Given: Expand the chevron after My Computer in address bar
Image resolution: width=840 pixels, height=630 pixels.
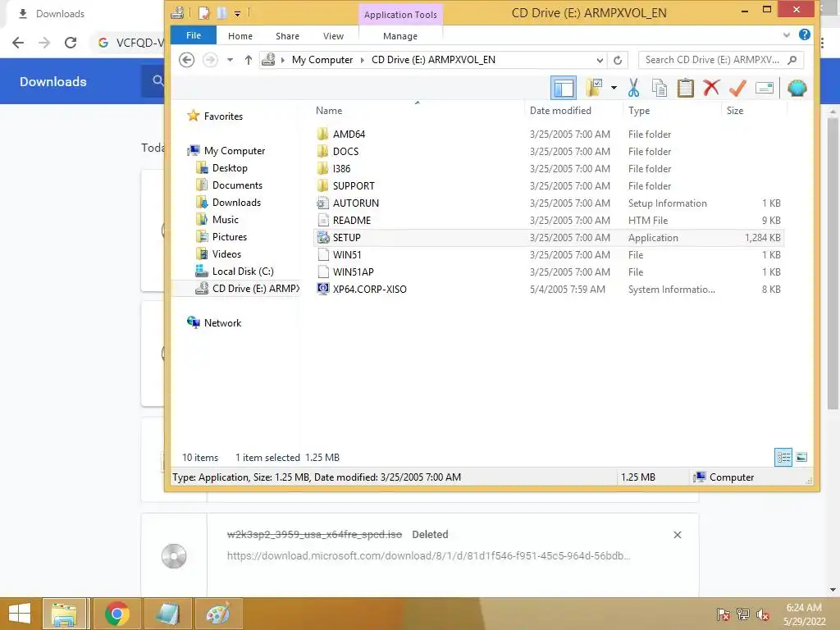Looking at the screenshot, I should [x=362, y=59].
